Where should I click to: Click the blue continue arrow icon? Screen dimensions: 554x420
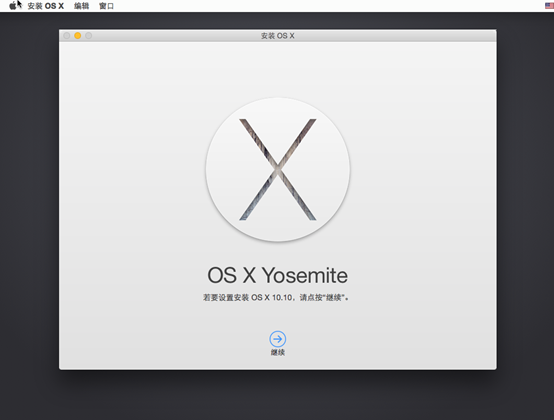[x=278, y=339]
